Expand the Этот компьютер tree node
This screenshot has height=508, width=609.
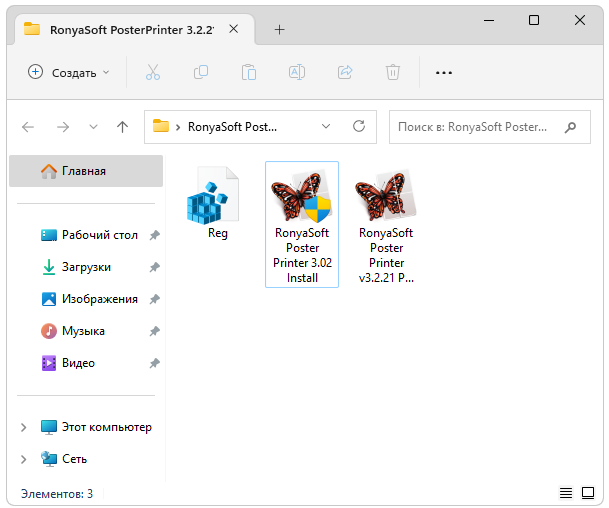pyautogui.click(x=24, y=427)
